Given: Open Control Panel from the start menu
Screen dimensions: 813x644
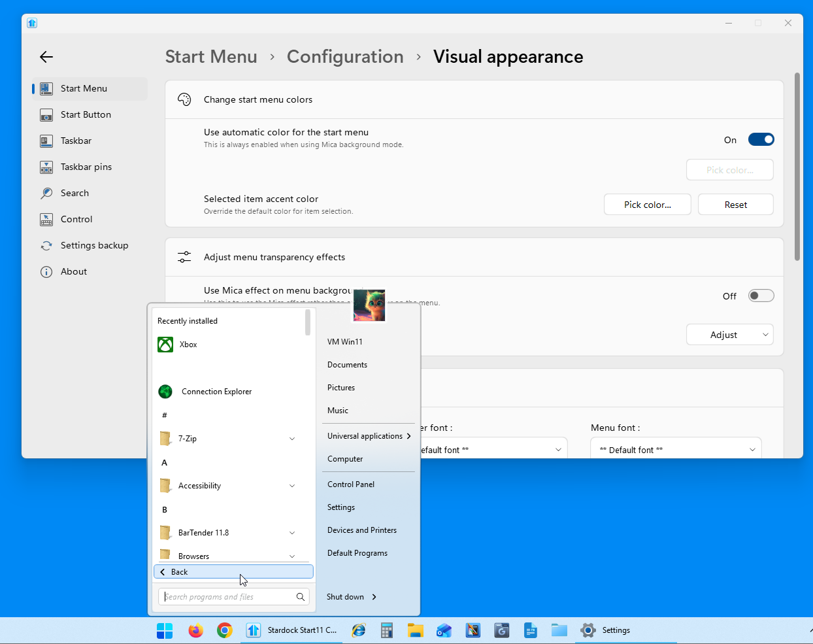Looking at the screenshot, I should click(x=351, y=484).
